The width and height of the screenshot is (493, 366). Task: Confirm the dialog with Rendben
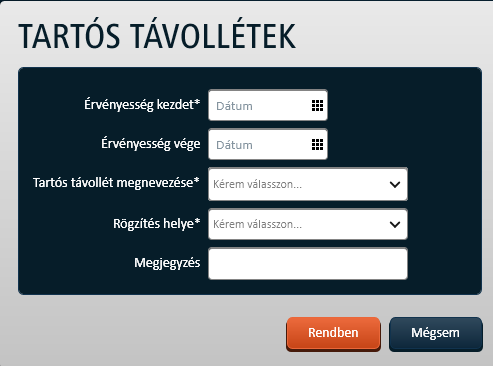(333, 334)
